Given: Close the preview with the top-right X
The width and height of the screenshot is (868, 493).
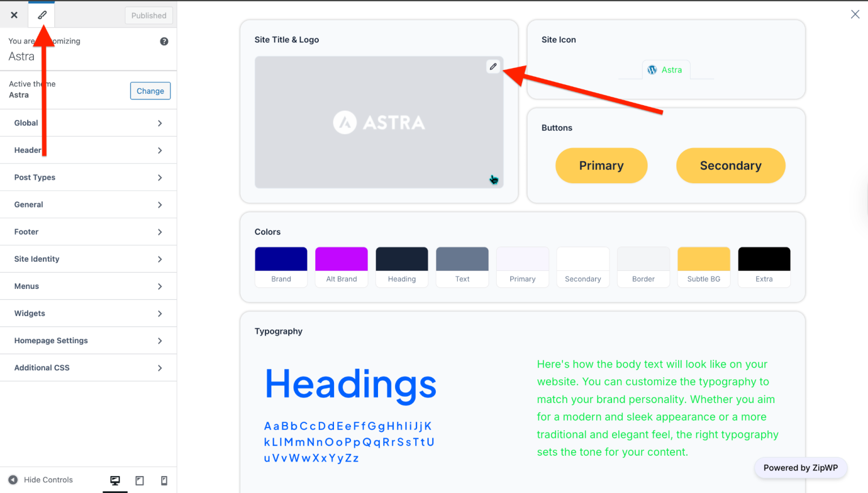Looking at the screenshot, I should [855, 14].
